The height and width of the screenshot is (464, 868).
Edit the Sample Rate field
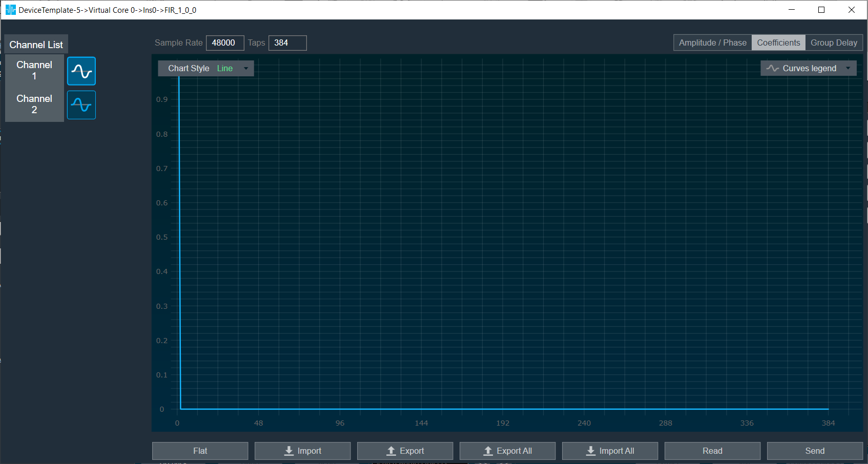click(225, 43)
